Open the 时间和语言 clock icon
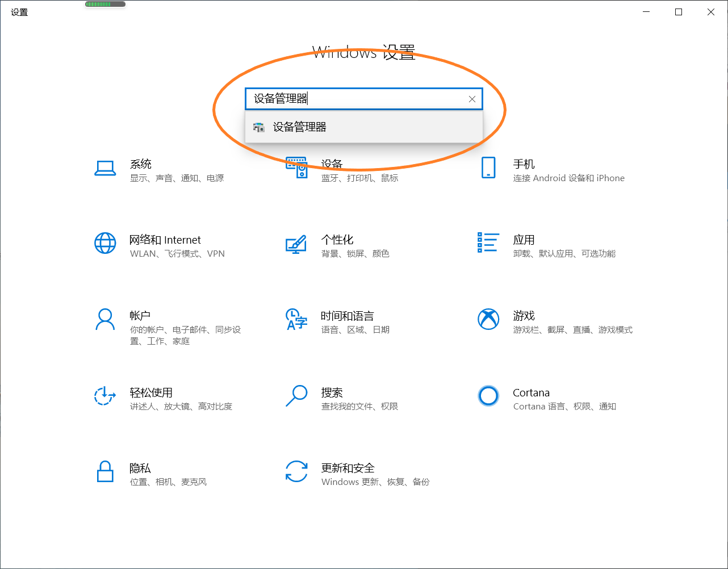 (296, 319)
